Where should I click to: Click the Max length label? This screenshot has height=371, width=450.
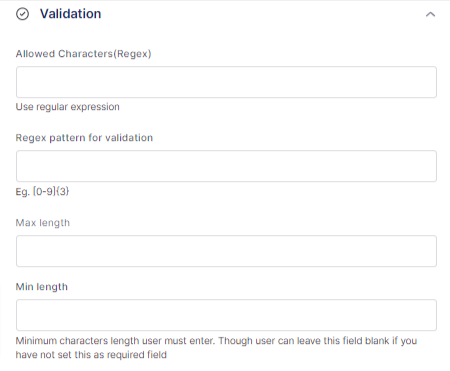coord(43,223)
